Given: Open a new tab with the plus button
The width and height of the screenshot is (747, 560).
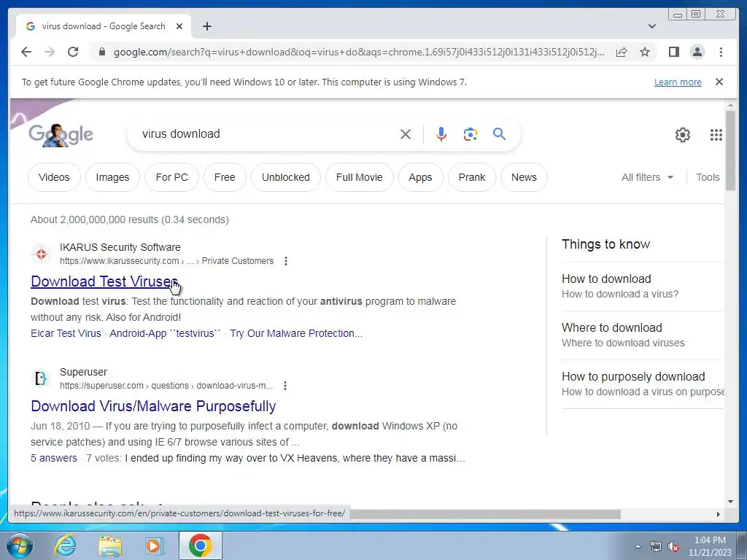Looking at the screenshot, I should pyautogui.click(x=206, y=27).
